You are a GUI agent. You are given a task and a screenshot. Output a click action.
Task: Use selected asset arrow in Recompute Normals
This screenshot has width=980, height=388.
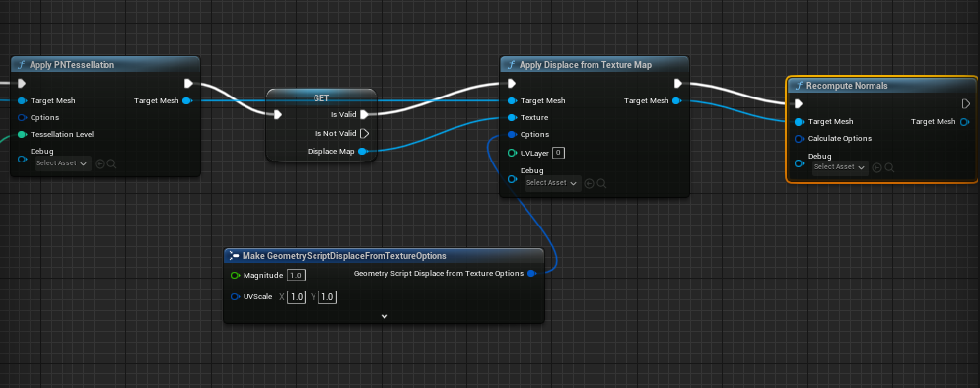[x=876, y=167]
